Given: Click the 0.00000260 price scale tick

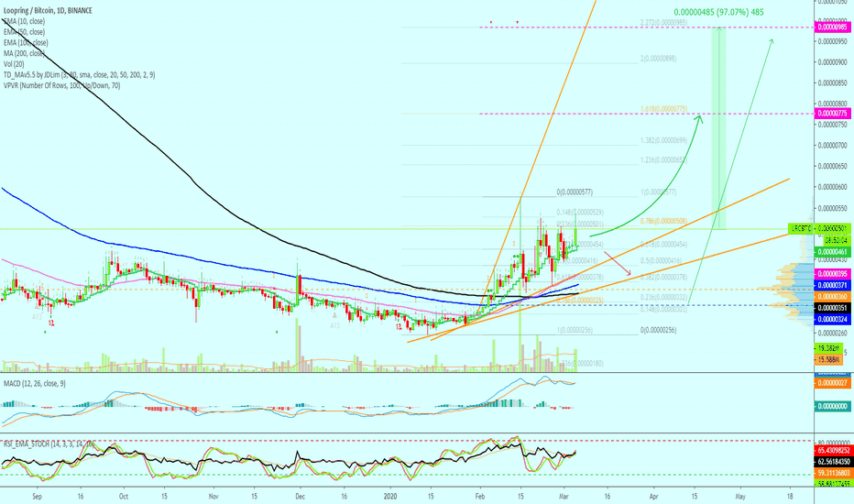Looking at the screenshot, I should pyautogui.click(x=832, y=334).
